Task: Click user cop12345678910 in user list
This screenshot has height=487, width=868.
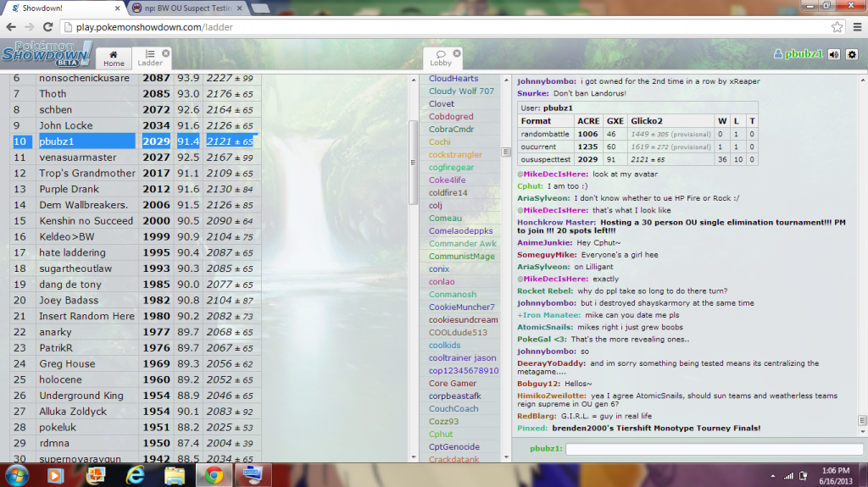Action: point(464,371)
